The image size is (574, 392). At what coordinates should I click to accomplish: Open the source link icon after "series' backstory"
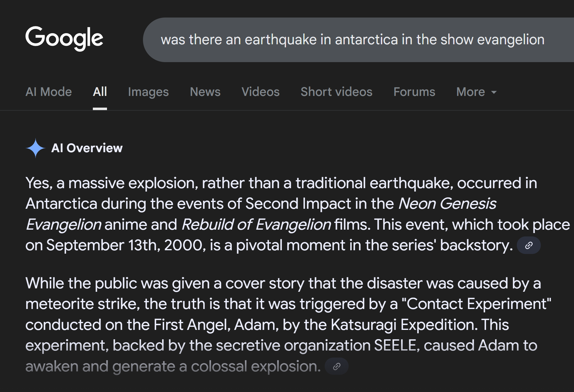[x=528, y=245]
